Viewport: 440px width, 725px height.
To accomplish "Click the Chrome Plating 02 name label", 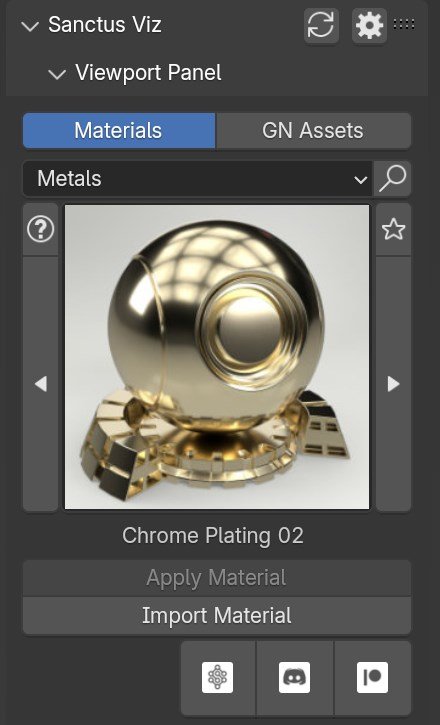I will coord(213,536).
